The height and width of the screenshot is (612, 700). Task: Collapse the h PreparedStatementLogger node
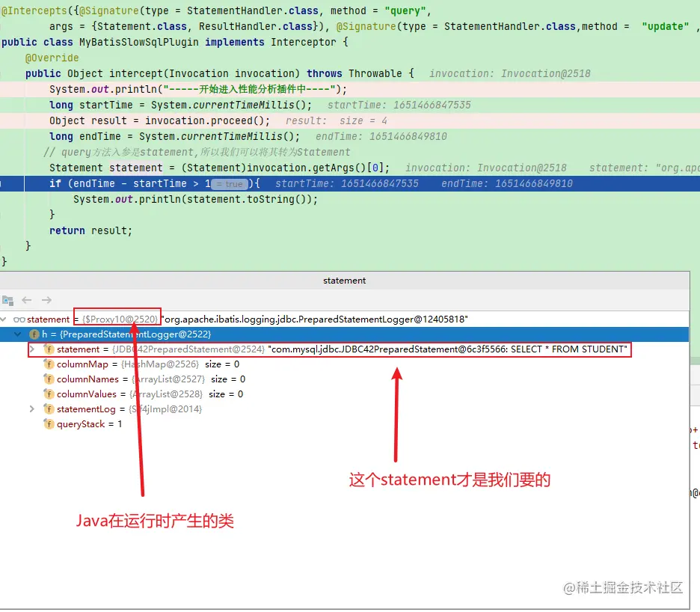(x=18, y=334)
